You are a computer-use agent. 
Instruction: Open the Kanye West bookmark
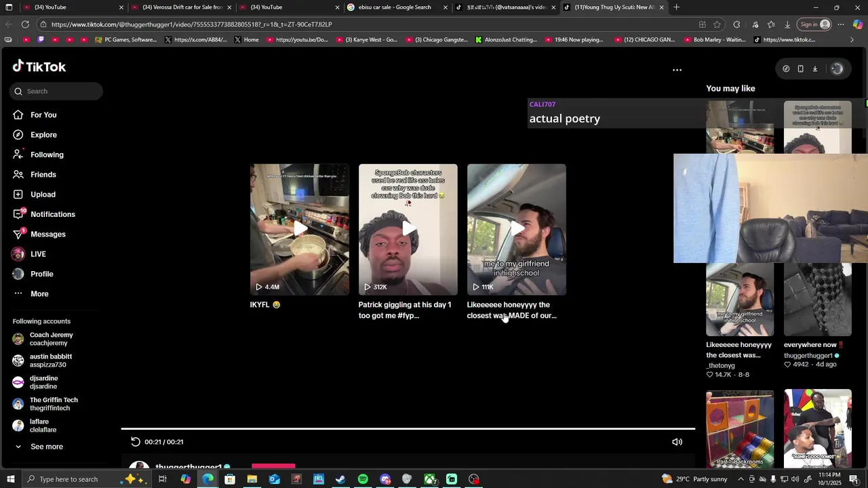(x=370, y=40)
